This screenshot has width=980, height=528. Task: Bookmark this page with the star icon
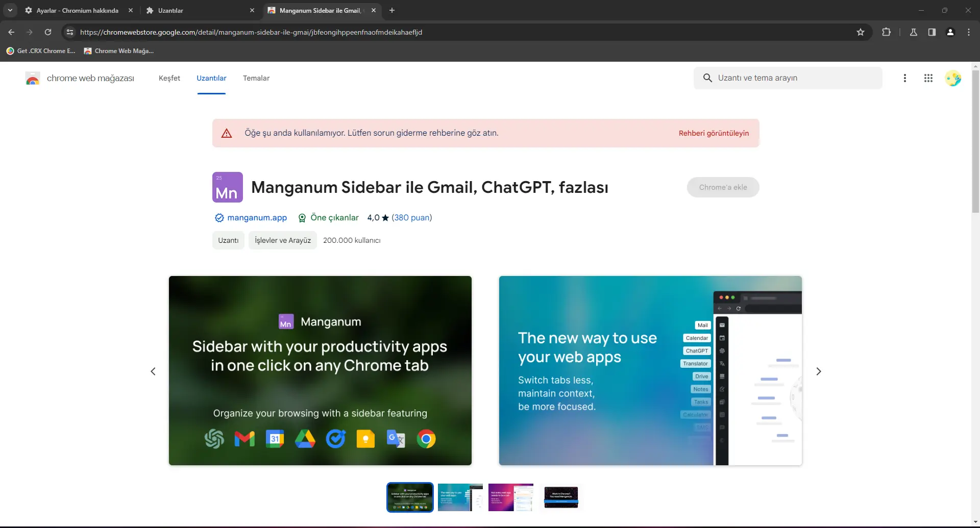pos(861,32)
